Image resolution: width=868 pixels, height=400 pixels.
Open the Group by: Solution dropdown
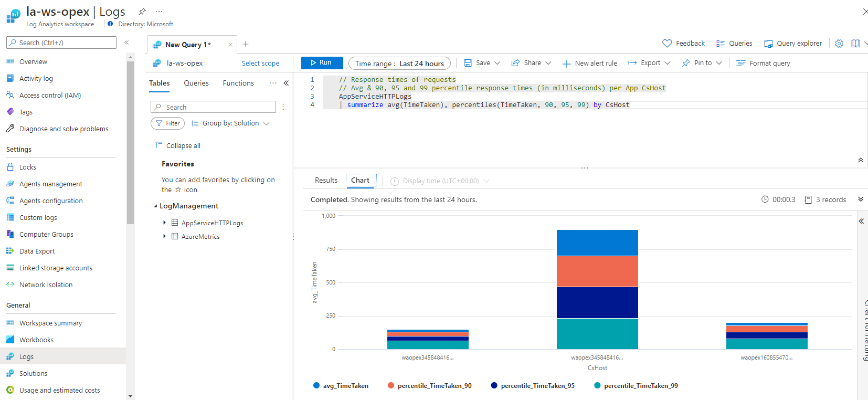pyautogui.click(x=230, y=123)
